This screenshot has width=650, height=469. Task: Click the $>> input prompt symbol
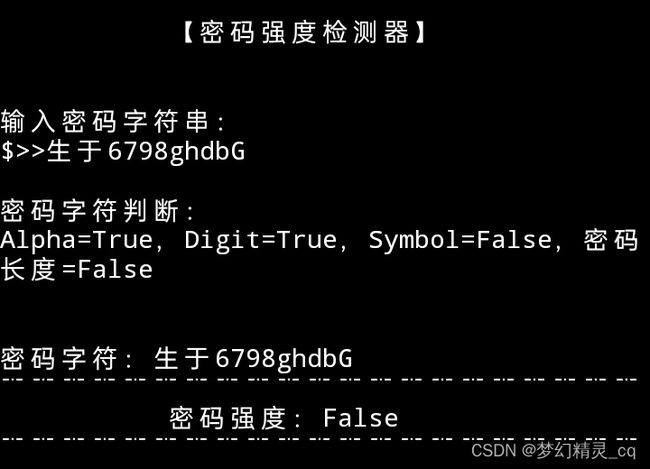pos(23,151)
